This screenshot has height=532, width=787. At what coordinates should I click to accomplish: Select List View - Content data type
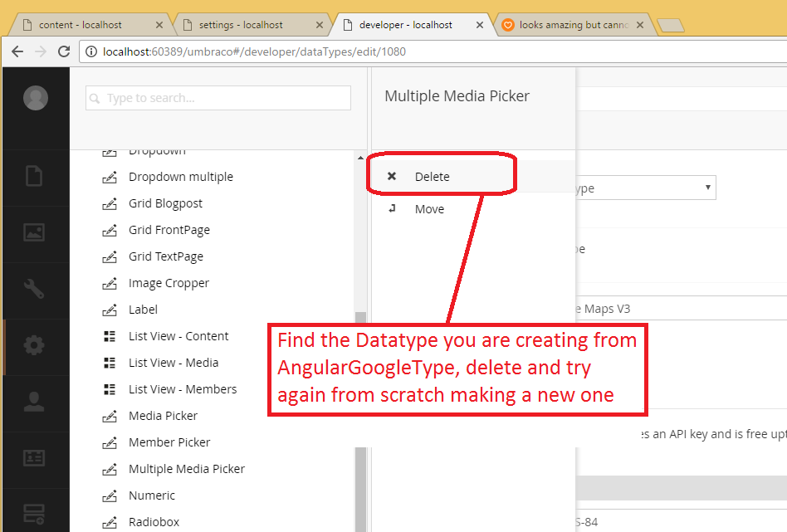178,336
